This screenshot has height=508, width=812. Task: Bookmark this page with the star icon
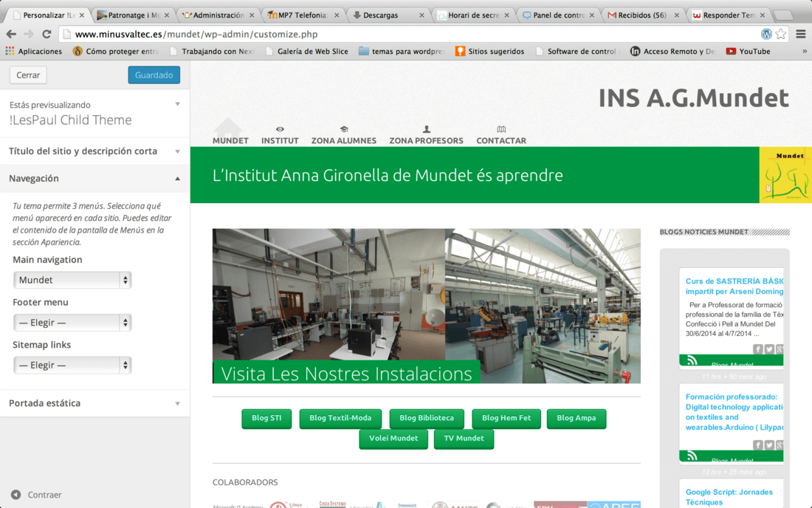[781, 34]
